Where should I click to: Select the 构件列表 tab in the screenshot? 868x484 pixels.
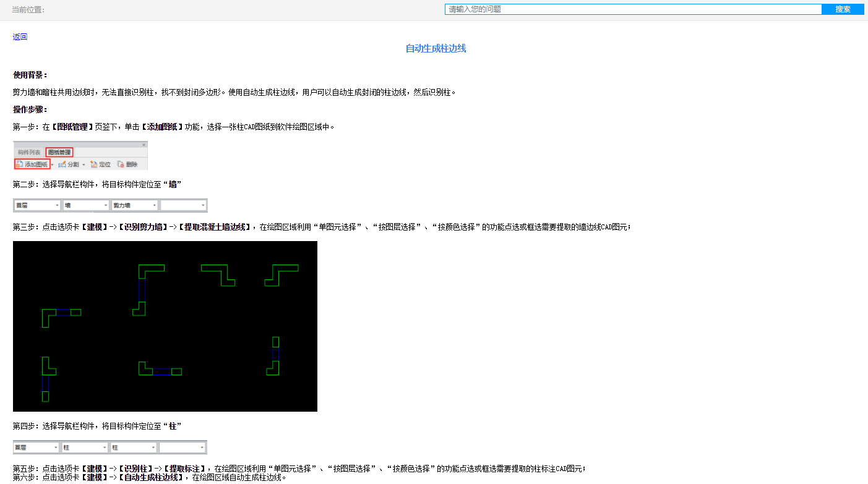(29, 152)
